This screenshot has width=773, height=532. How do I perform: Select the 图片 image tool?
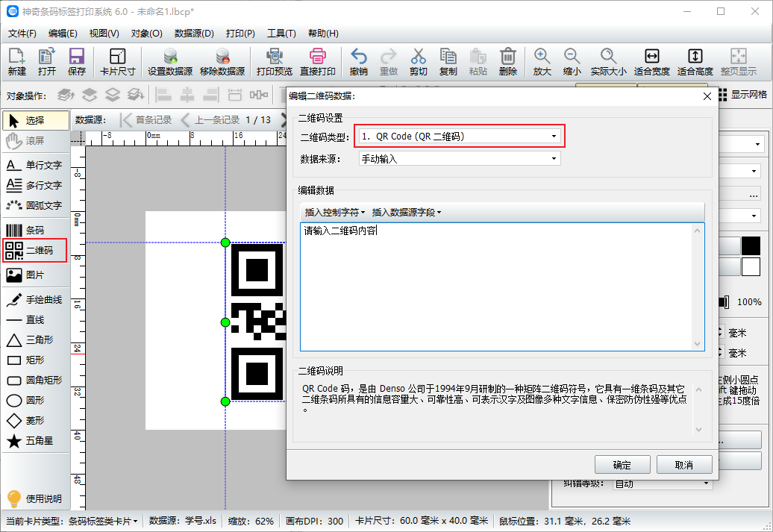click(x=34, y=275)
